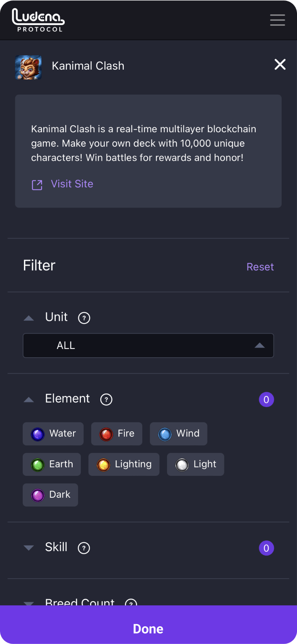297x644 pixels.
Task: Close the Kanimal Clash panel
Action: pos(280,64)
